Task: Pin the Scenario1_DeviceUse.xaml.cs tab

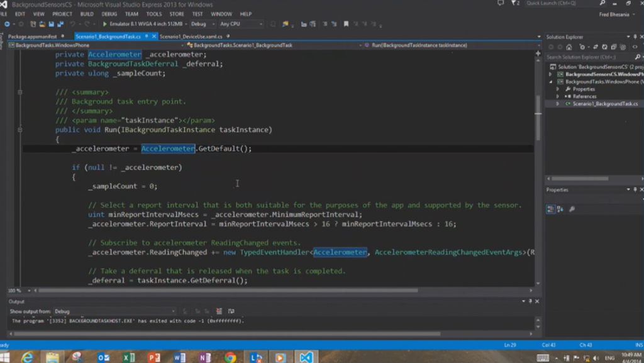Action: pos(228,36)
